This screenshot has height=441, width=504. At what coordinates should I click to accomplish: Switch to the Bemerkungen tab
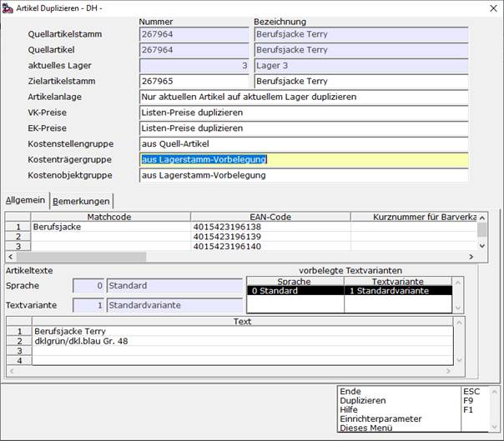pos(81,202)
